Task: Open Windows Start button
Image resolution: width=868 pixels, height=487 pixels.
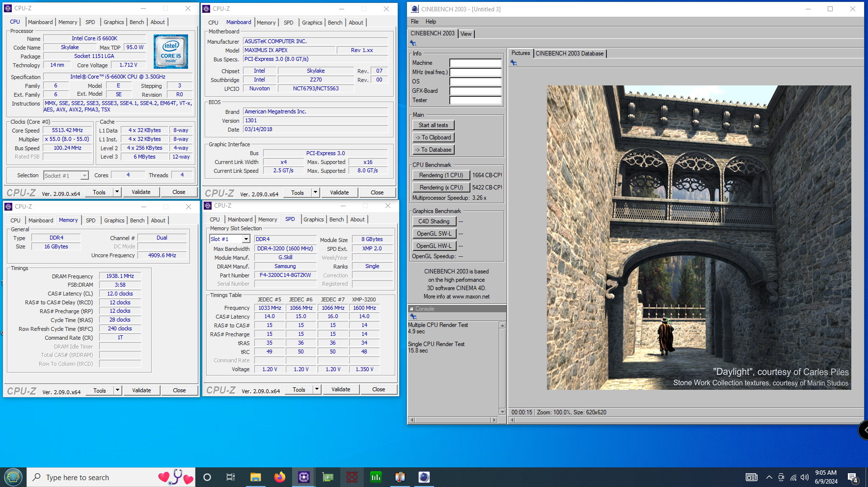Action: coord(13,477)
